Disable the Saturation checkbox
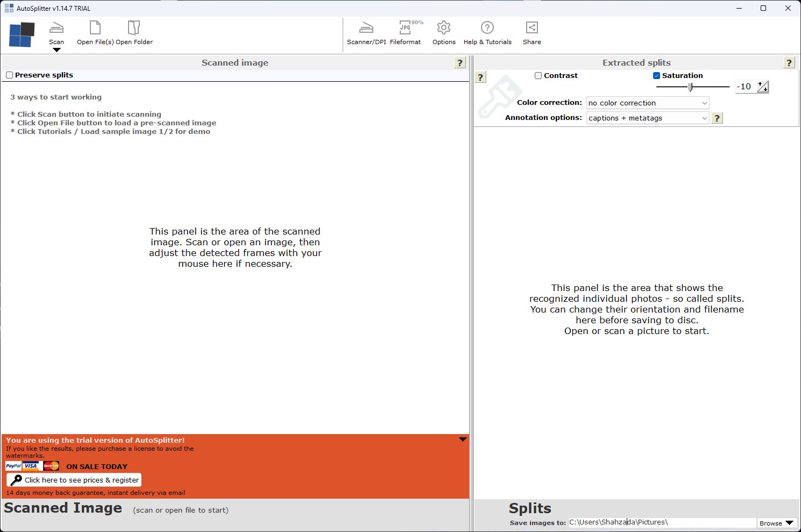801x532 pixels. pyautogui.click(x=656, y=76)
